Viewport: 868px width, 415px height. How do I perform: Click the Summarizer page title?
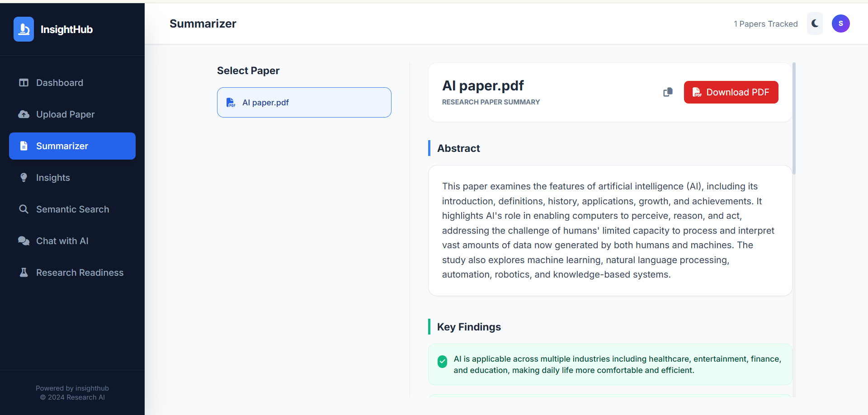(203, 24)
